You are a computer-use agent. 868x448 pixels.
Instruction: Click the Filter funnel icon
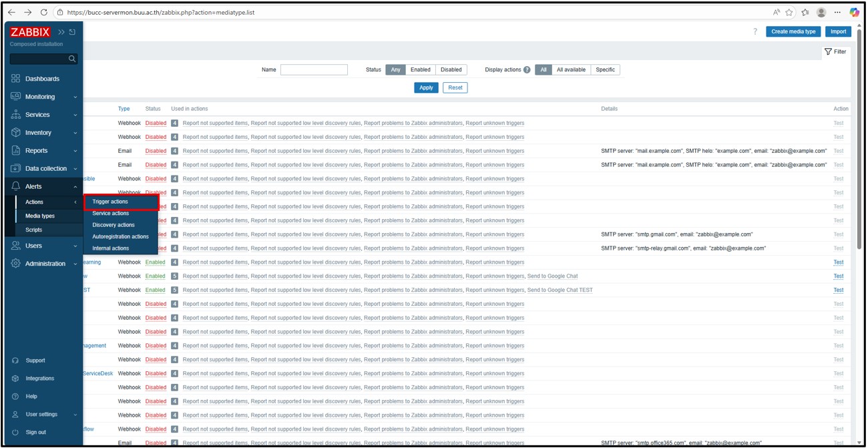pyautogui.click(x=835, y=51)
